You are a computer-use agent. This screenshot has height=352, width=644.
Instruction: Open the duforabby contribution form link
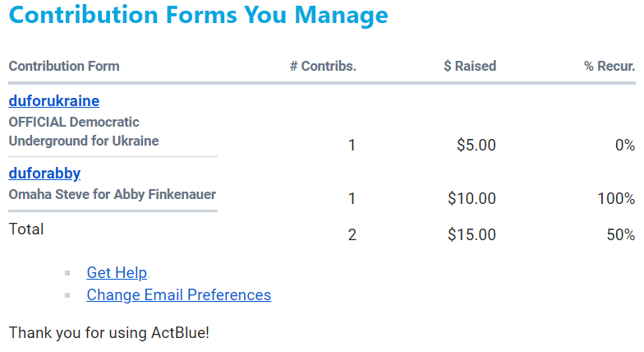(44, 173)
